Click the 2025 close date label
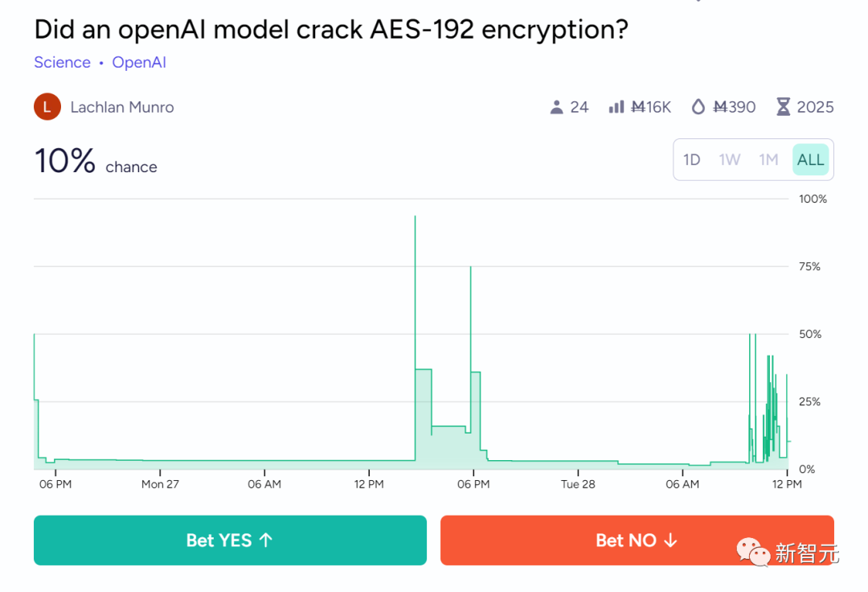868x592 pixels. click(815, 107)
